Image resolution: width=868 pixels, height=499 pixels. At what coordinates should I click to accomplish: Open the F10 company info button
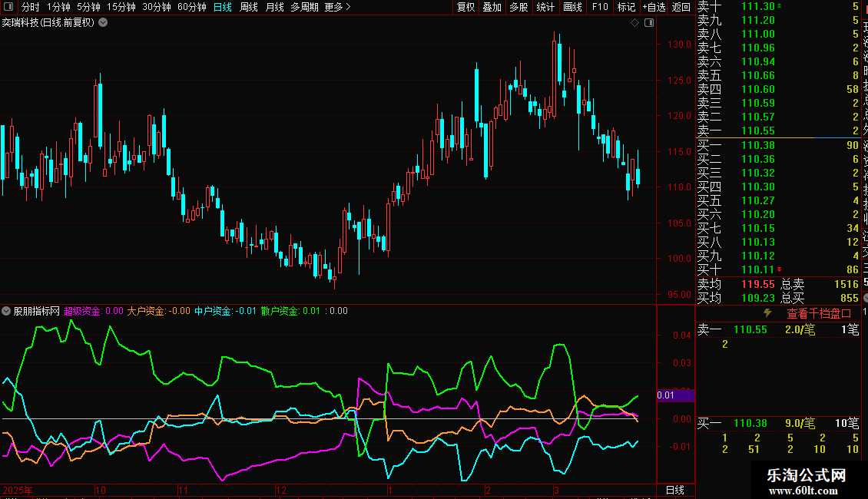(x=600, y=7)
